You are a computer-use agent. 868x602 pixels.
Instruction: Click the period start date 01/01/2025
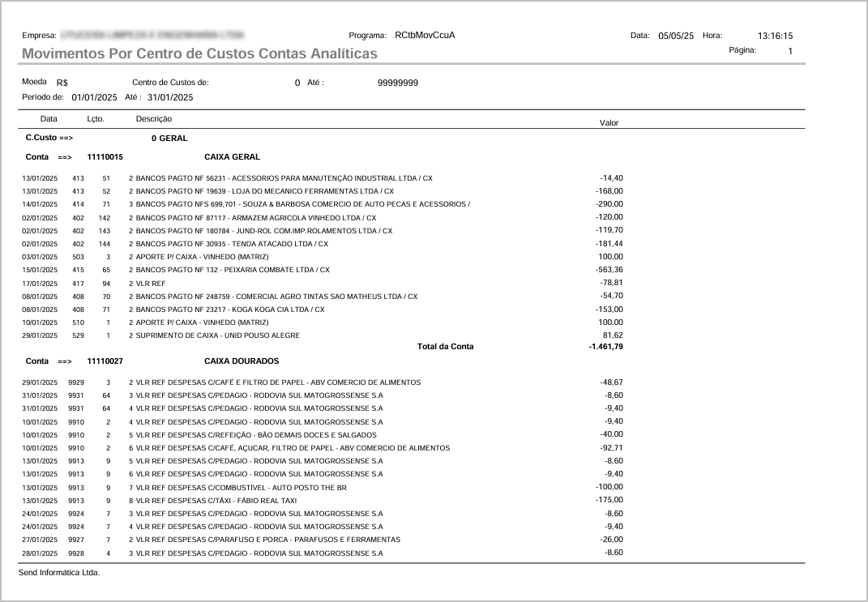click(x=94, y=97)
